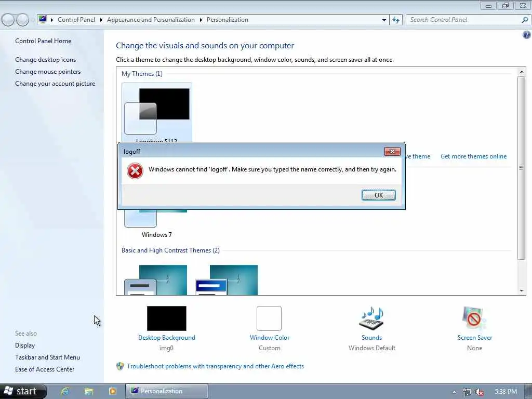Expand the arrow before Control Panel breadcrumb

point(52,20)
